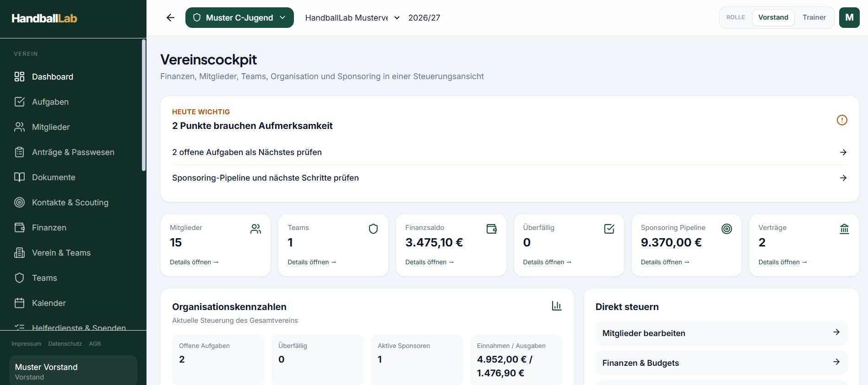The height and width of the screenshot is (385, 868).
Task: Click the back arrow in the top bar
Action: (170, 18)
